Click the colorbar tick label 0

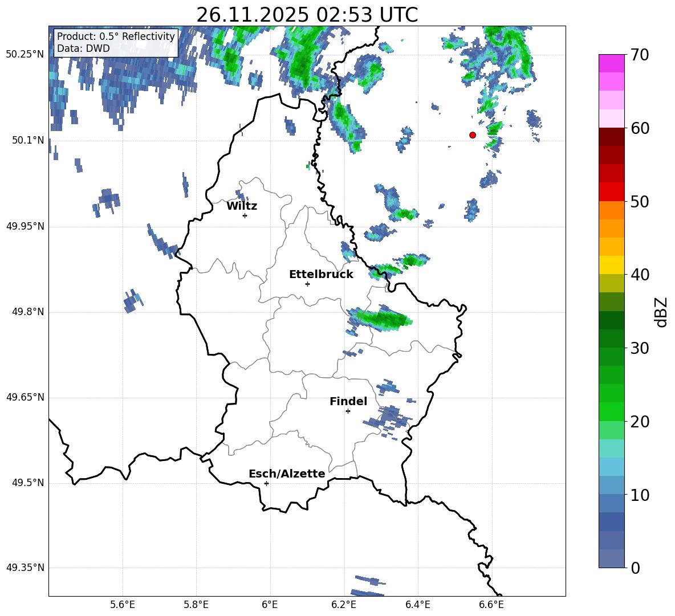point(635,568)
